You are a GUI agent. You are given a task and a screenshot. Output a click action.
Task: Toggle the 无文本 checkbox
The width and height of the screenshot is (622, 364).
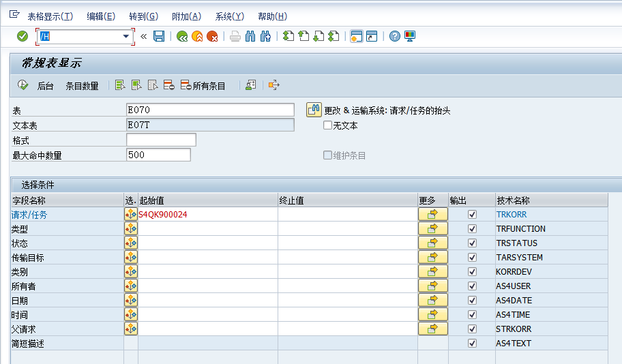click(x=327, y=125)
